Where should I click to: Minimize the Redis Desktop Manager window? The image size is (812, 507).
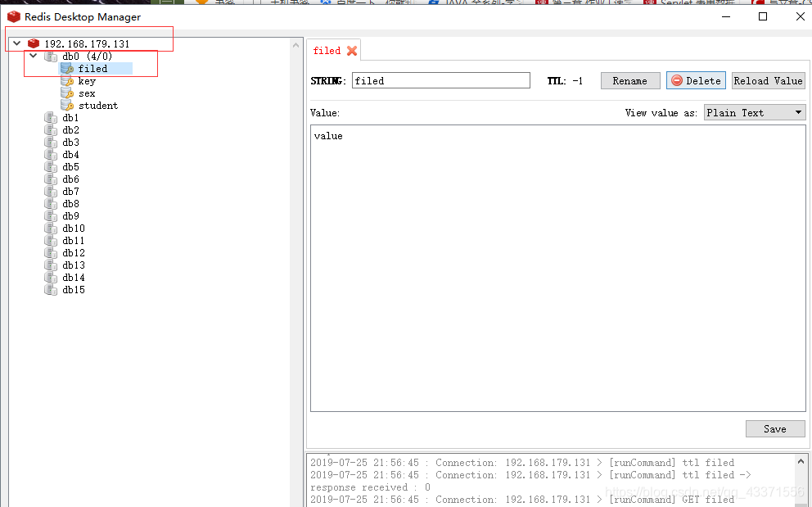[726, 16]
